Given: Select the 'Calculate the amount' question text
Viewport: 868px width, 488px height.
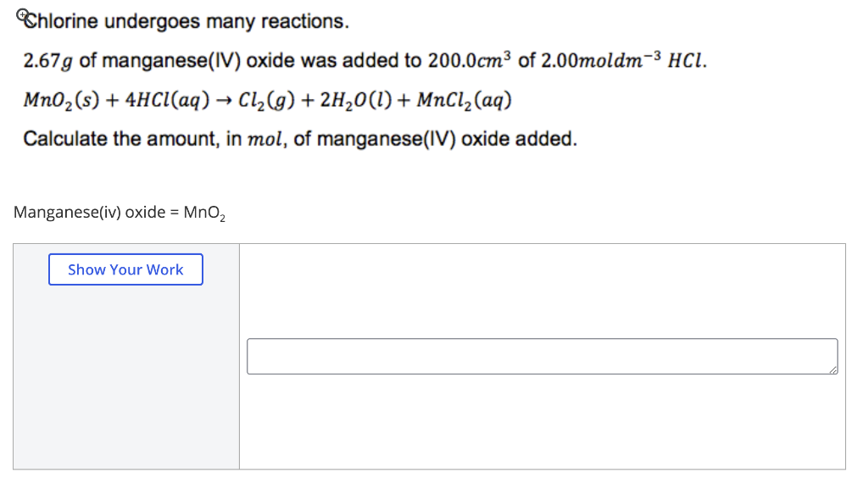Looking at the screenshot, I should click(x=298, y=138).
